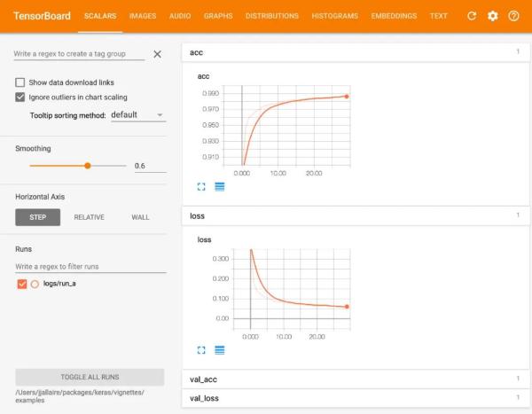Enable Show data download links checkbox
Screen dimensions: 532x414
[20, 82]
